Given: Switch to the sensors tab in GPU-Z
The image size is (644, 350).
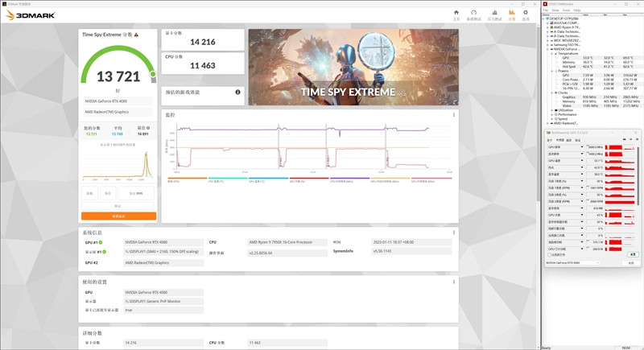Looking at the screenshot, I should (559, 140).
